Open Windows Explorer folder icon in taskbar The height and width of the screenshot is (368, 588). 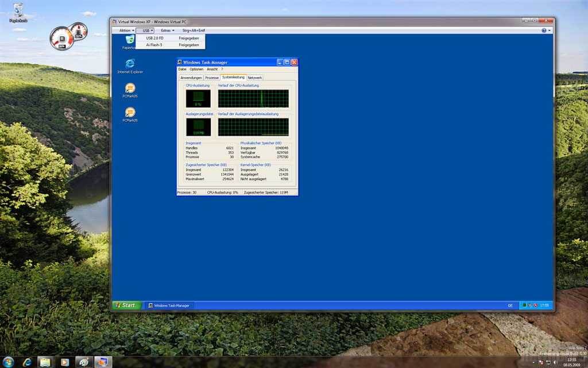click(x=45, y=362)
